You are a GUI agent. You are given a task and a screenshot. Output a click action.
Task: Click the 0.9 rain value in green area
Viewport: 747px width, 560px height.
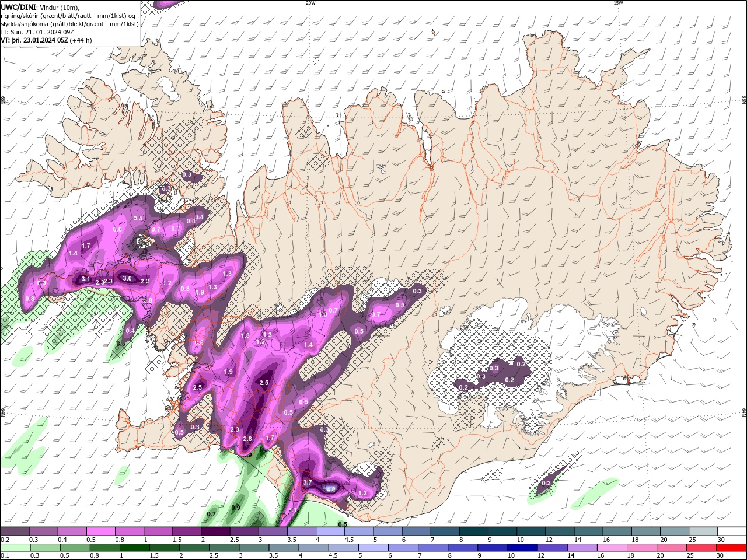click(x=236, y=508)
